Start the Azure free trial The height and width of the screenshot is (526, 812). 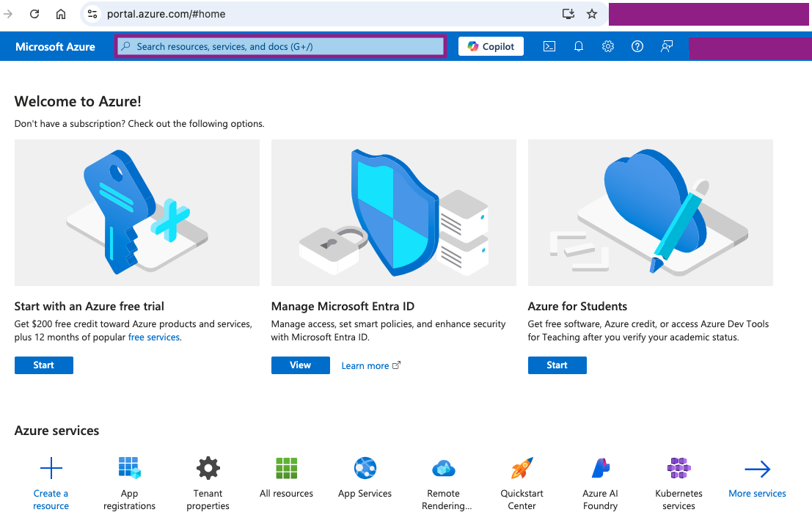coord(43,365)
